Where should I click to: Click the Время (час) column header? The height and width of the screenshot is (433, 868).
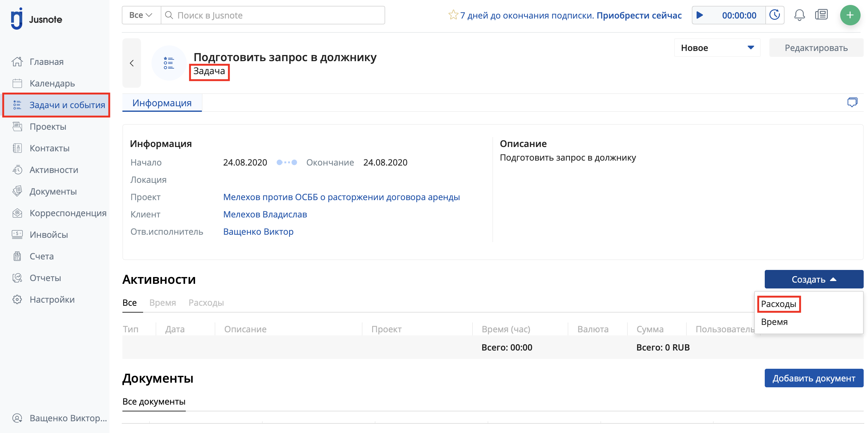pyautogui.click(x=506, y=329)
